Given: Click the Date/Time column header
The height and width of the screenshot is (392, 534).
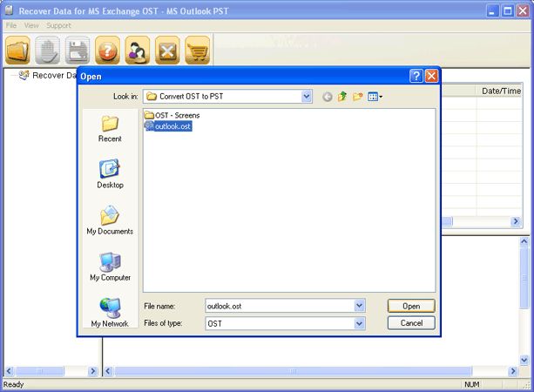Looking at the screenshot, I should tap(501, 91).
